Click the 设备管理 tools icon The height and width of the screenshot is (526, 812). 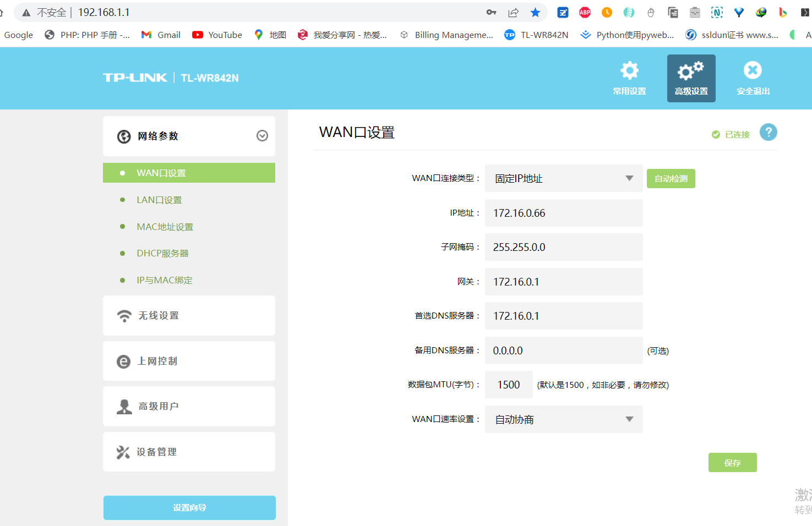(123, 452)
